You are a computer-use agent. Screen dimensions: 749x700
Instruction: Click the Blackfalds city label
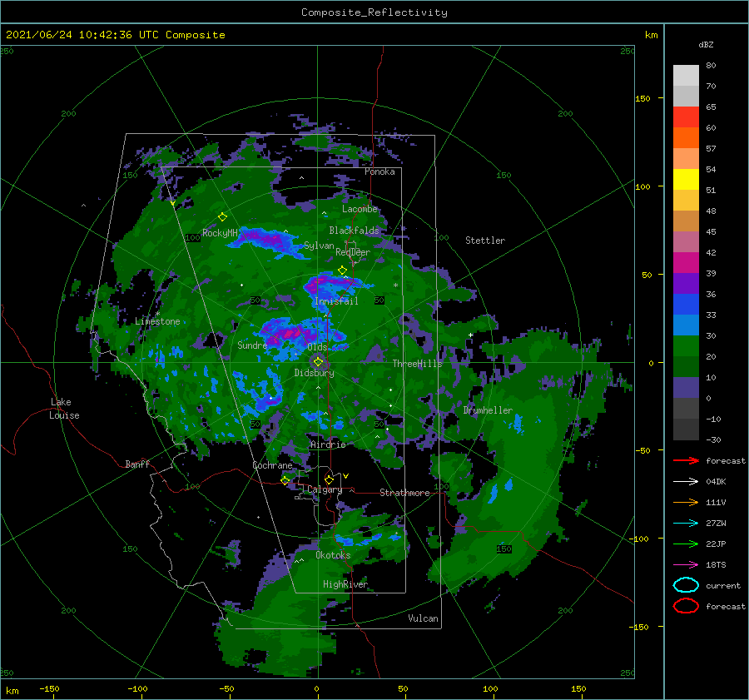(x=354, y=231)
